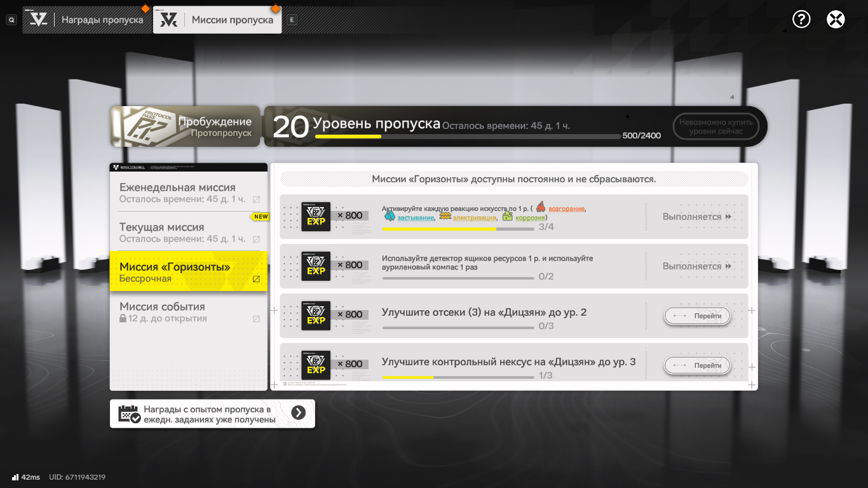This screenshot has width=868, height=488.
Task: Open the help question mark icon
Action: click(x=801, y=20)
